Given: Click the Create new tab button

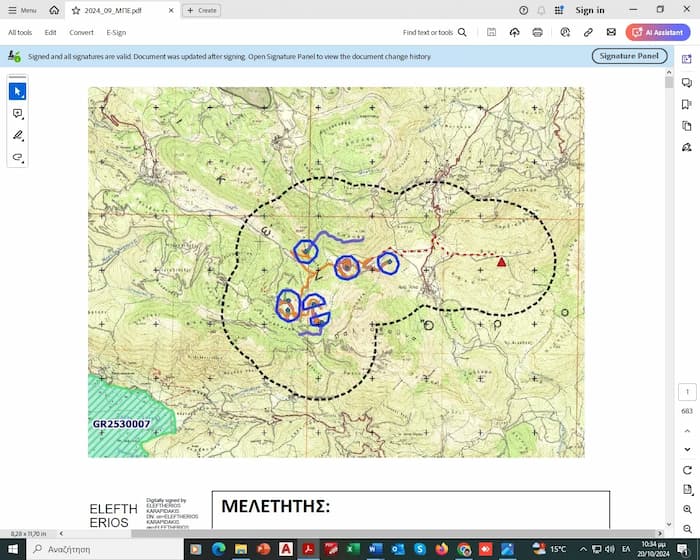Looking at the screenshot, I should [x=201, y=10].
